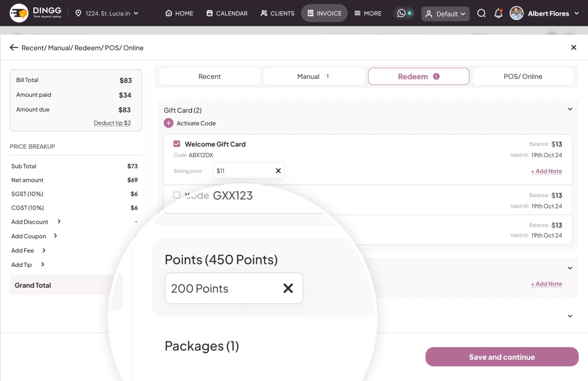Open the POS/ Online tab

pos(523,76)
